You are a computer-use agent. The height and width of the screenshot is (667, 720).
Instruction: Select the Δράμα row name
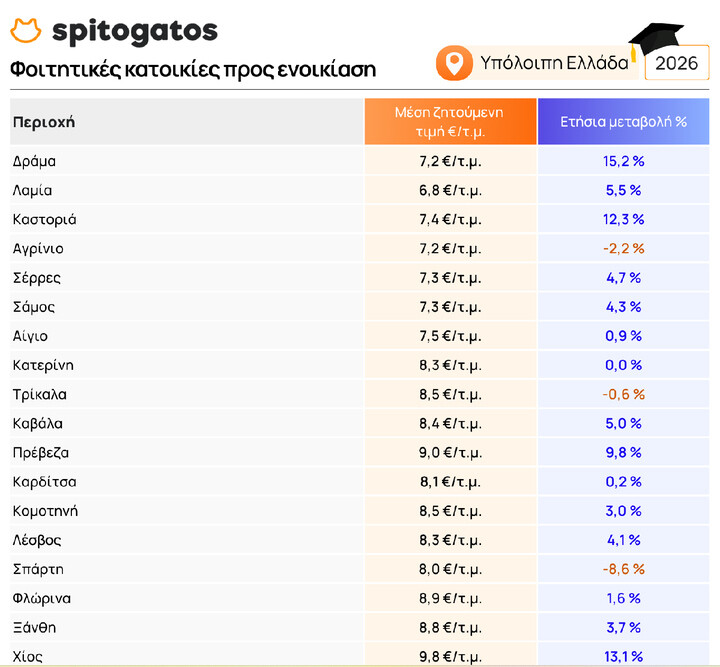click(x=34, y=161)
